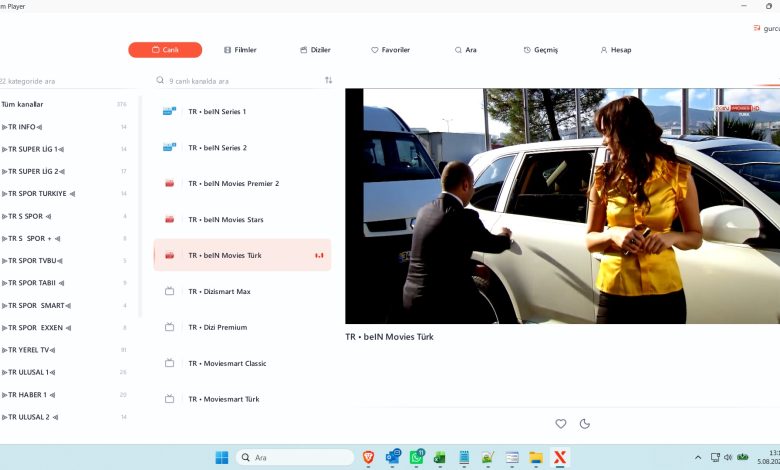This screenshot has height=470, width=780.
Task: Select the TR SPOR SMART category
Action: pos(65,305)
